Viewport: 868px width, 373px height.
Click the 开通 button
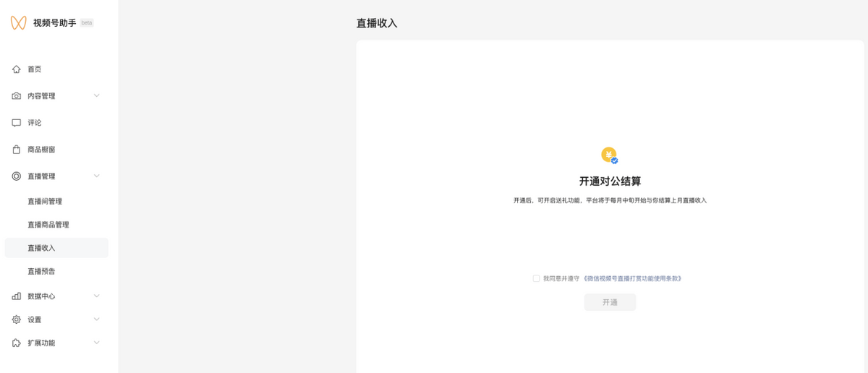click(610, 302)
